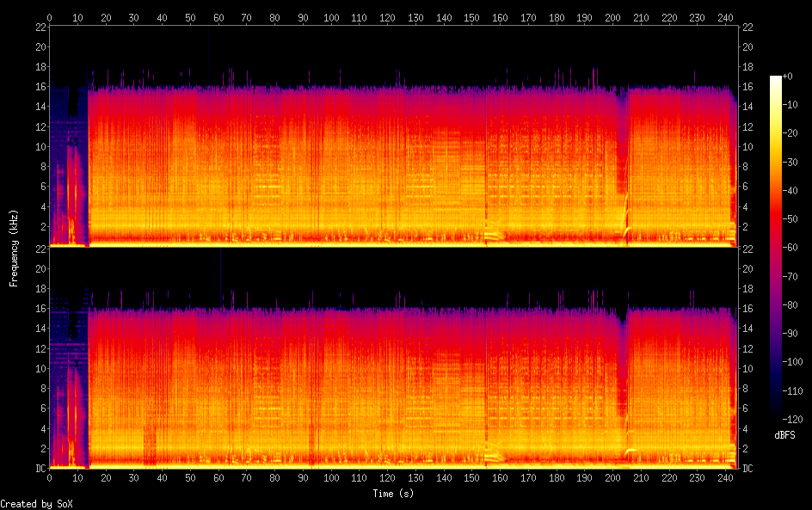The height and width of the screenshot is (510, 812).
Task: Click the 'DC' label at the bottom-left axis
Action: coord(40,469)
